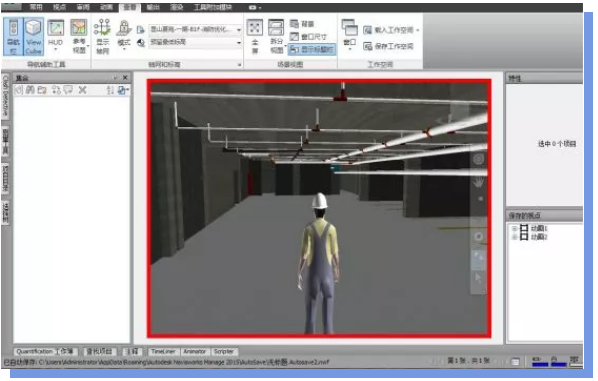Image resolution: width=598 pixels, height=381 pixels.
Task: Click the Pan hand icon on navigation bar
Action: click(478, 182)
